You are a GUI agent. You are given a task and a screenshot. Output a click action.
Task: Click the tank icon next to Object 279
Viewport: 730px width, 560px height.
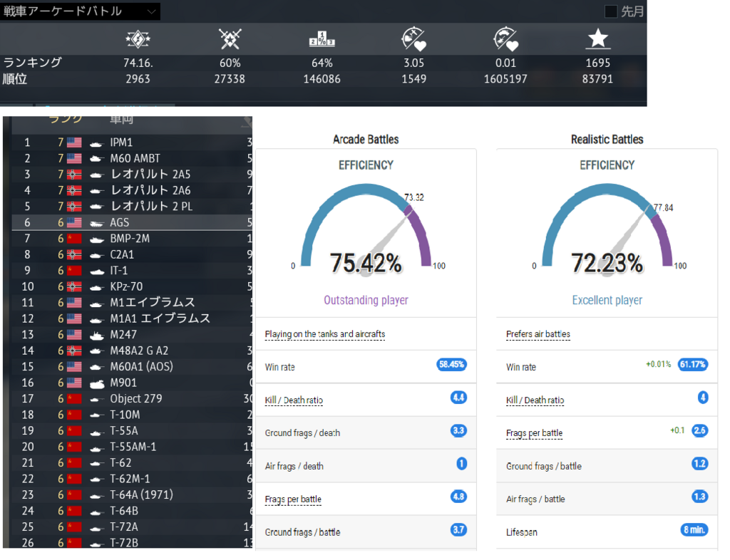(98, 399)
